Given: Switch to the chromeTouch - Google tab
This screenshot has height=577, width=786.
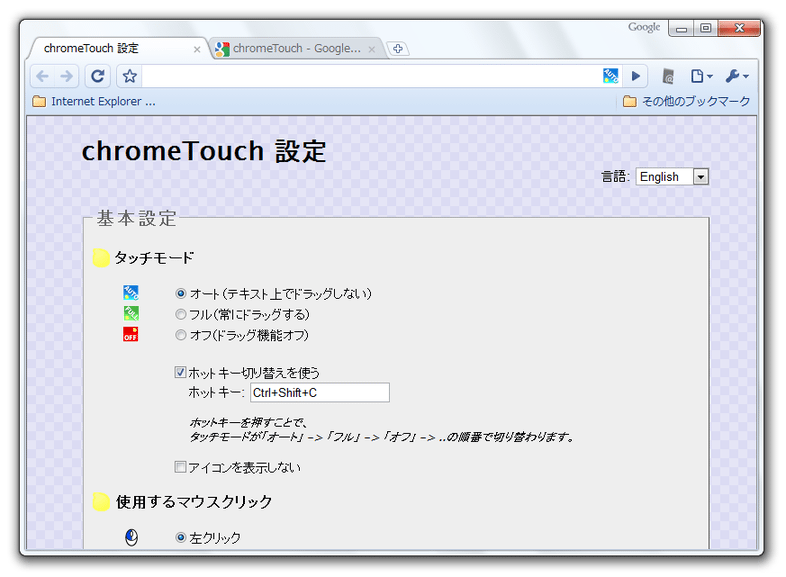Looking at the screenshot, I should (x=297, y=49).
